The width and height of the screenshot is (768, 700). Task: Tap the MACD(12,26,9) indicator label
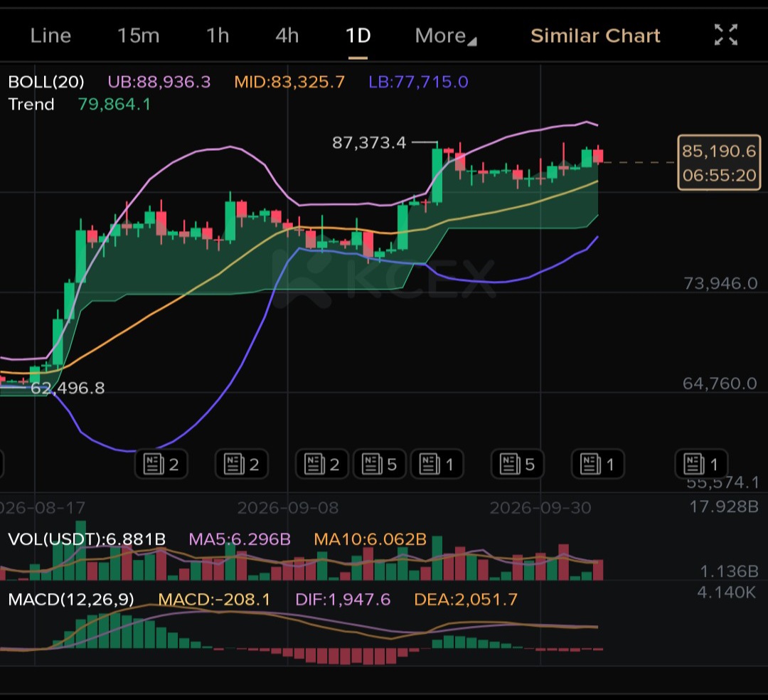pyautogui.click(x=71, y=599)
